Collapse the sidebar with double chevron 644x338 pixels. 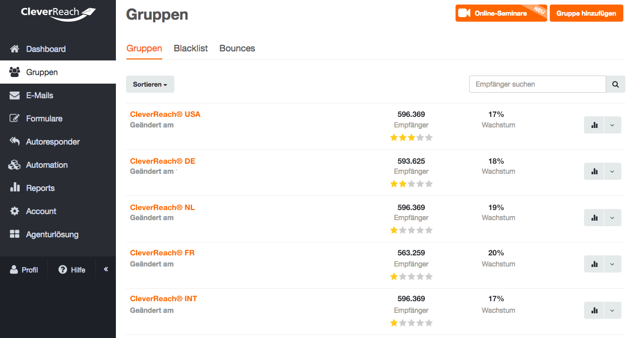106,269
